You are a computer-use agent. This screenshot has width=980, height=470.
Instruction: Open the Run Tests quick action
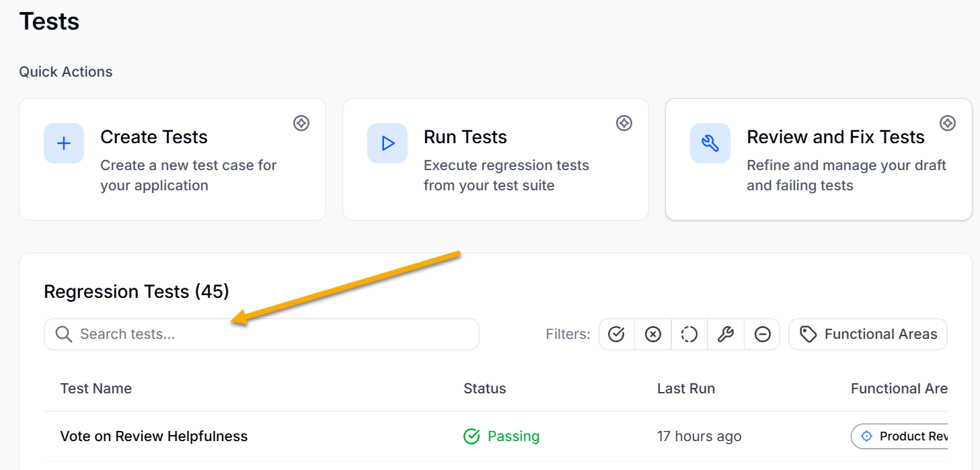coord(496,159)
